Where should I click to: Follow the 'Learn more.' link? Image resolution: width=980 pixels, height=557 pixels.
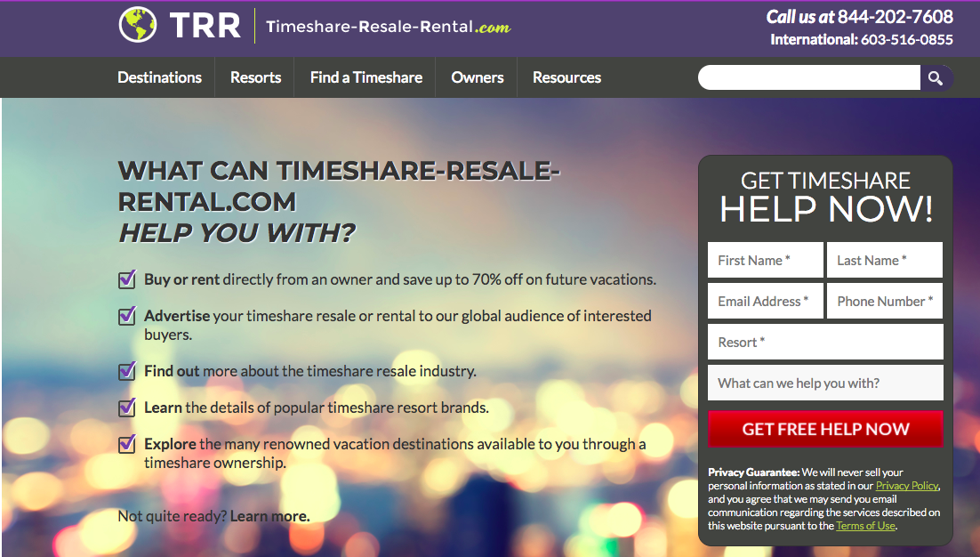pyautogui.click(x=270, y=516)
